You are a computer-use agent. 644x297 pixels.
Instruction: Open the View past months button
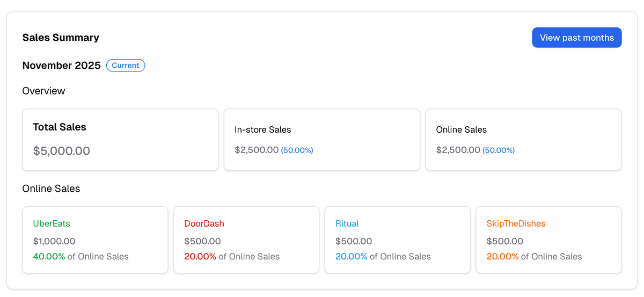click(577, 38)
